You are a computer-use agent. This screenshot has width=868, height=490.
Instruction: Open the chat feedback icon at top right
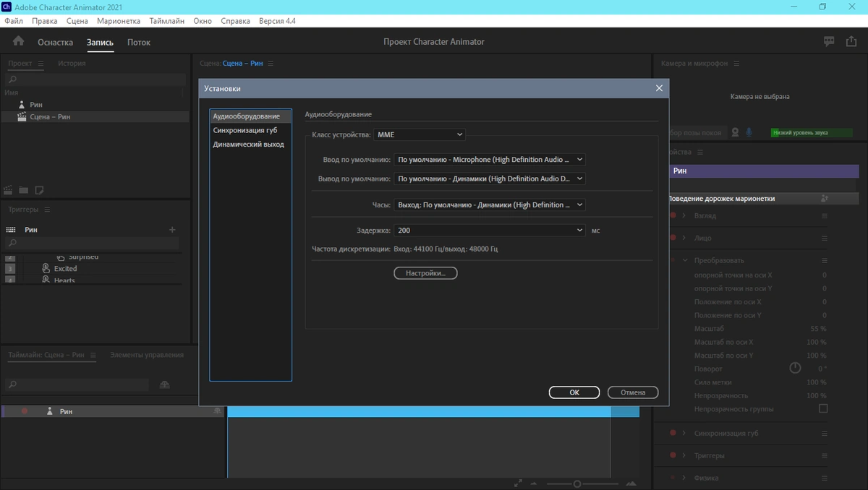(x=829, y=42)
